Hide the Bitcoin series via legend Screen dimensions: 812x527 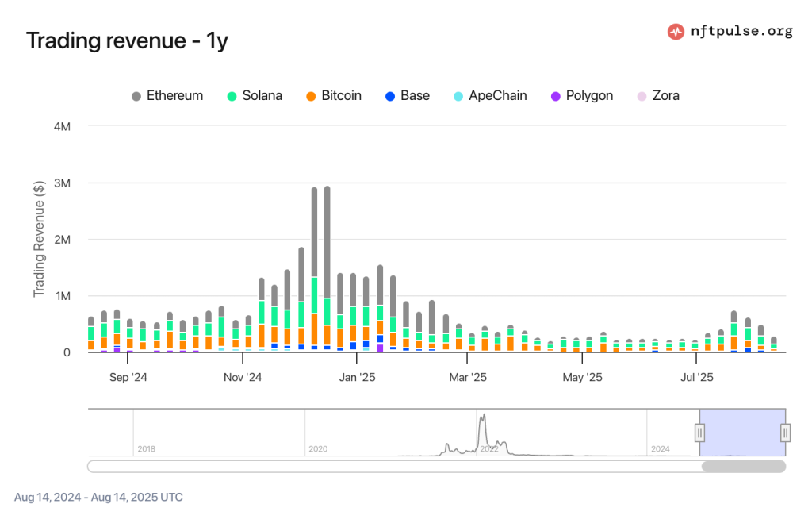(334, 96)
